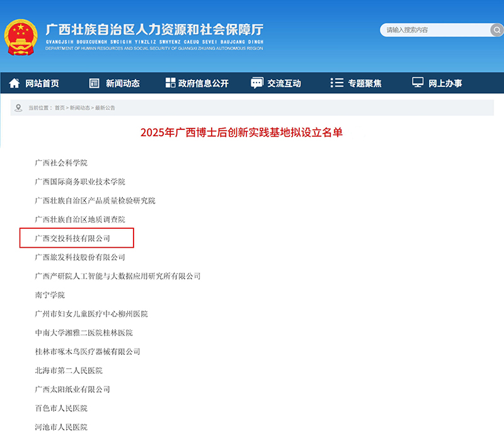The width and height of the screenshot is (504, 445).
Task: Open the 广西太阳纸业有限公司 entry
Action: (72, 390)
